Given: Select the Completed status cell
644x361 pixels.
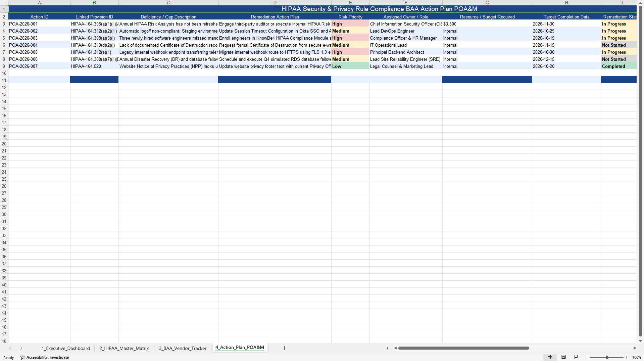Looking at the screenshot, I should (619, 66).
